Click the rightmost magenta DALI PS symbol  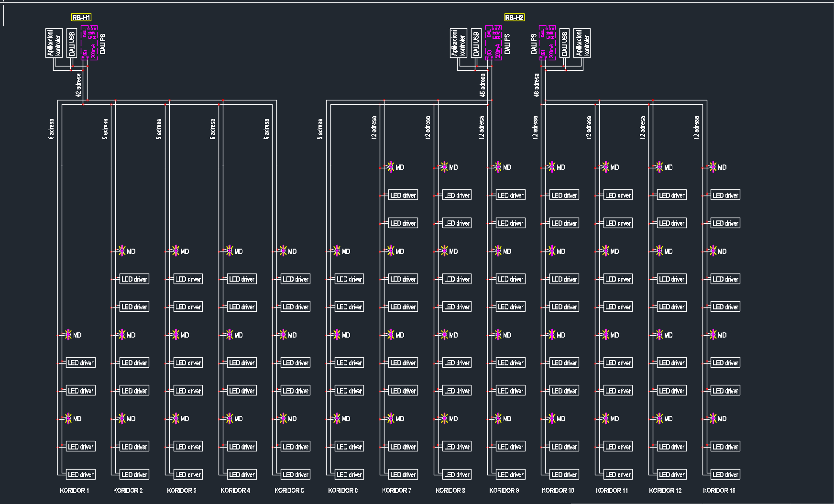547,43
